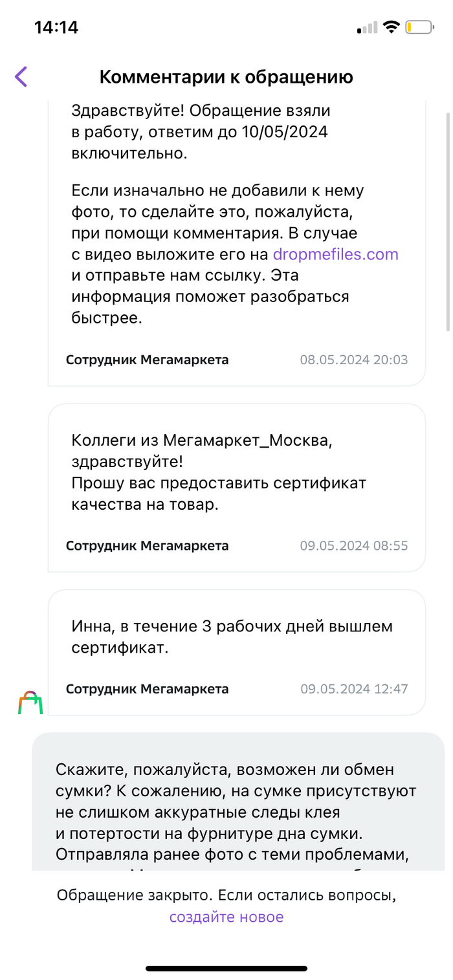
Task: Tap the 09.05.2024 12:47 timestamp
Action: [354, 689]
